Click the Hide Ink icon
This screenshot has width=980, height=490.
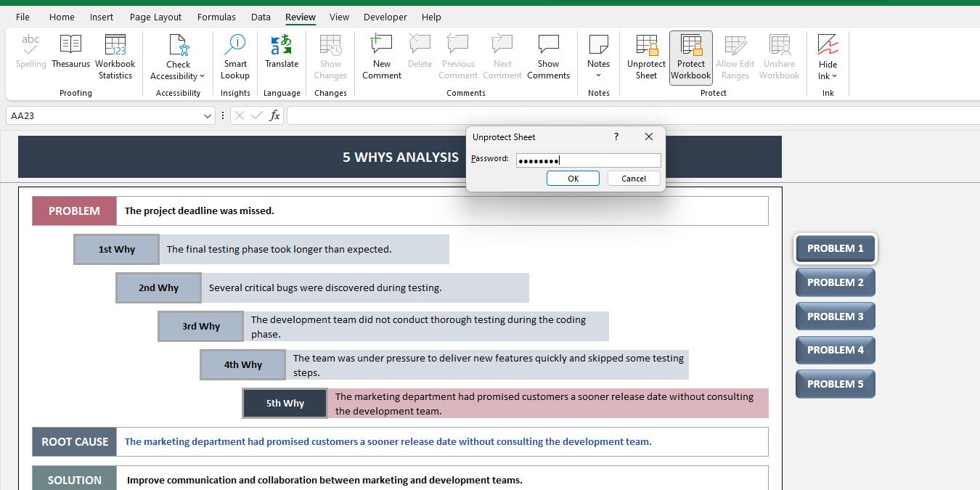pyautogui.click(x=828, y=45)
